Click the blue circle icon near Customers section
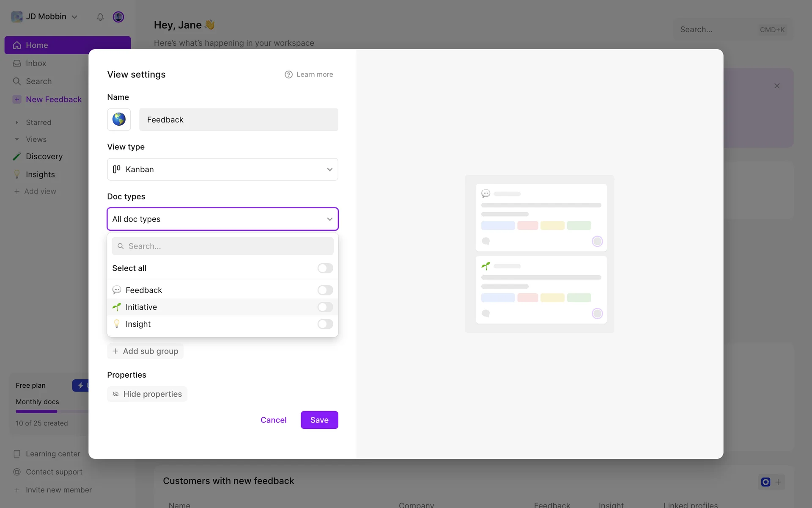The width and height of the screenshot is (812, 508). coord(765,482)
